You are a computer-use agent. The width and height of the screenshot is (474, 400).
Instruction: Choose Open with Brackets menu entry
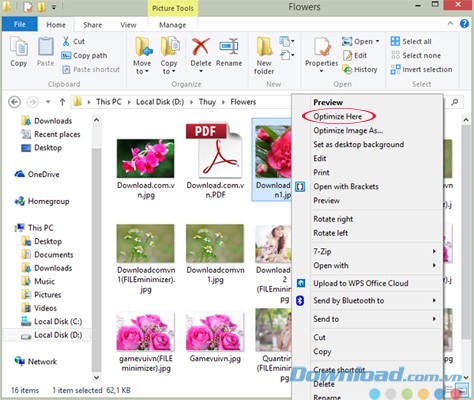pyautogui.click(x=346, y=186)
